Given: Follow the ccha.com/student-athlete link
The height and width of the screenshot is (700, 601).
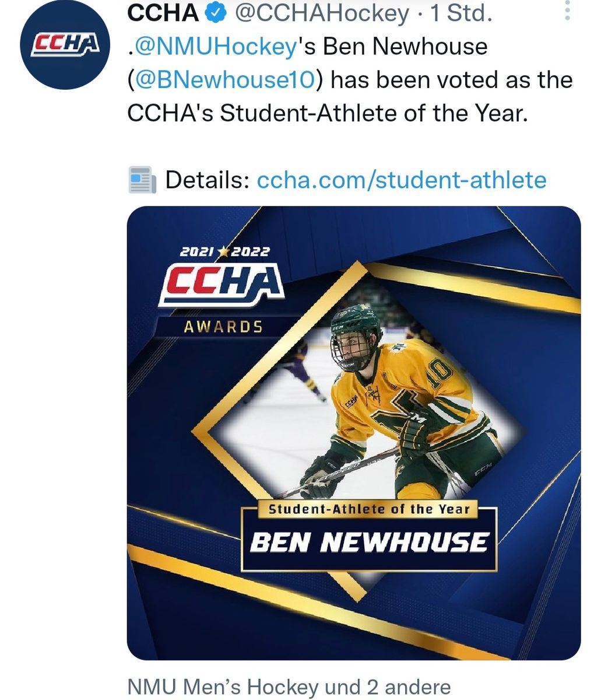Looking at the screenshot, I should tap(402, 180).
